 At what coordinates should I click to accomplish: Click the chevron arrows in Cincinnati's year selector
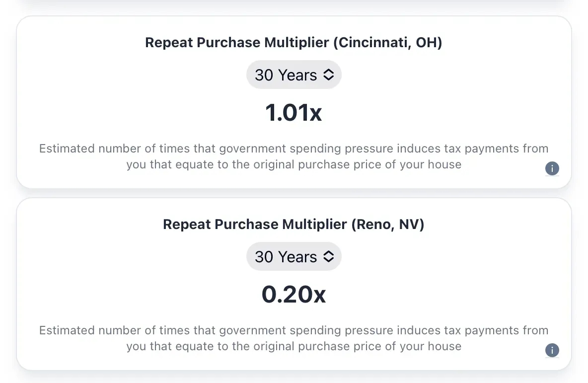click(328, 75)
